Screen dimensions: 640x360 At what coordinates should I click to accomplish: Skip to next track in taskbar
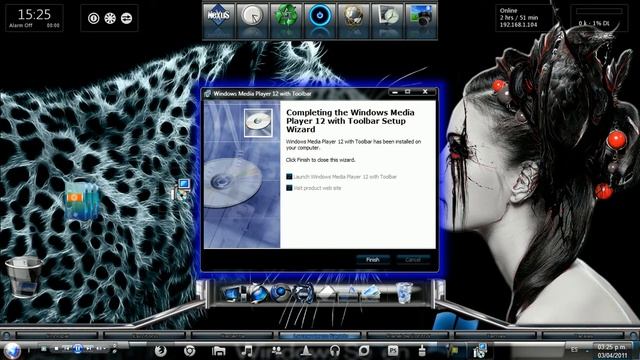point(89,349)
